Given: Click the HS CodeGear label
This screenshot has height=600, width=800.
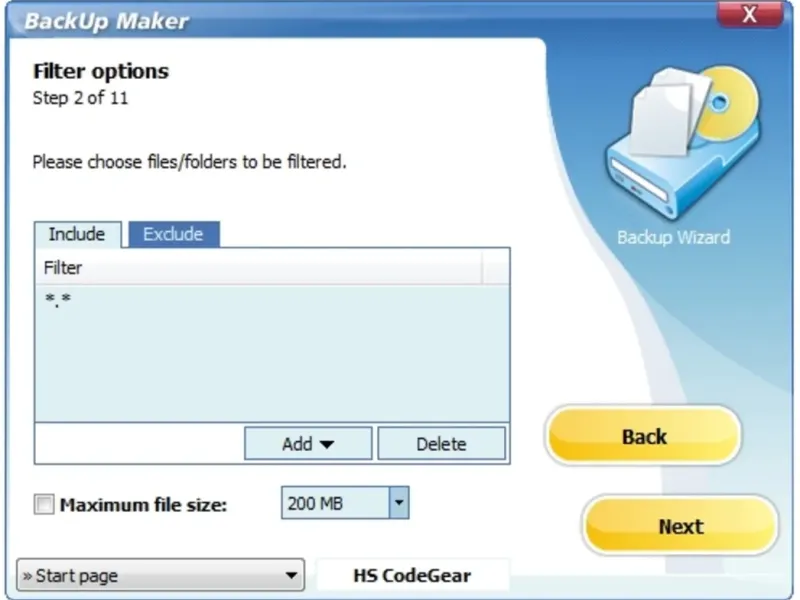Looking at the screenshot, I should 412,576.
